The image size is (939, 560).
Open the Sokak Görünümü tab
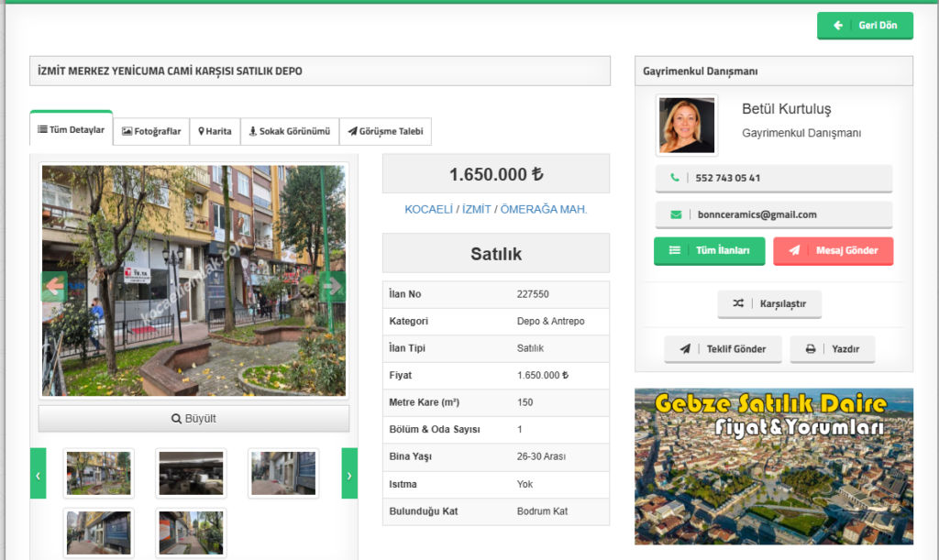coord(290,131)
